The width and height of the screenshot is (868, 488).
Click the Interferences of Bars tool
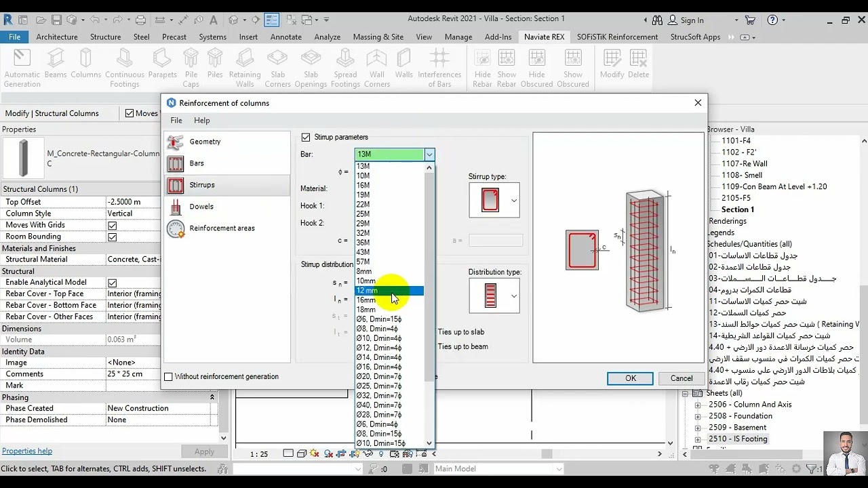[x=439, y=68]
